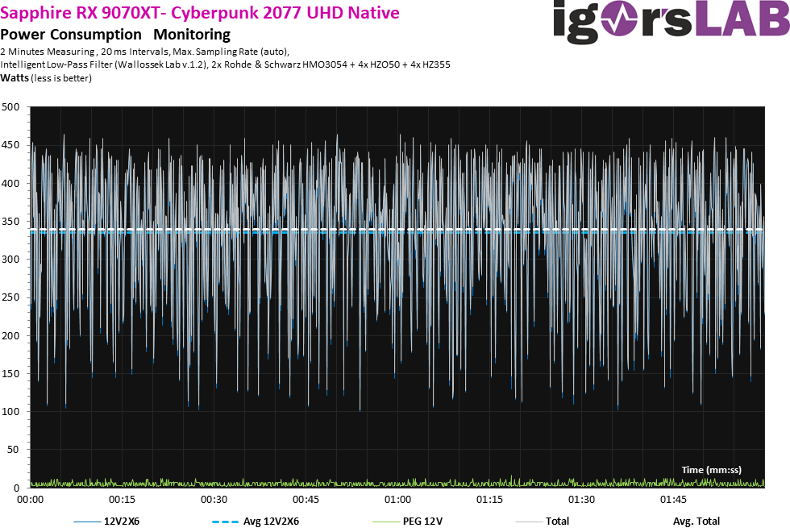Click the 350 y-axis label
This screenshot has height=532, width=790.
pyautogui.click(x=10, y=221)
